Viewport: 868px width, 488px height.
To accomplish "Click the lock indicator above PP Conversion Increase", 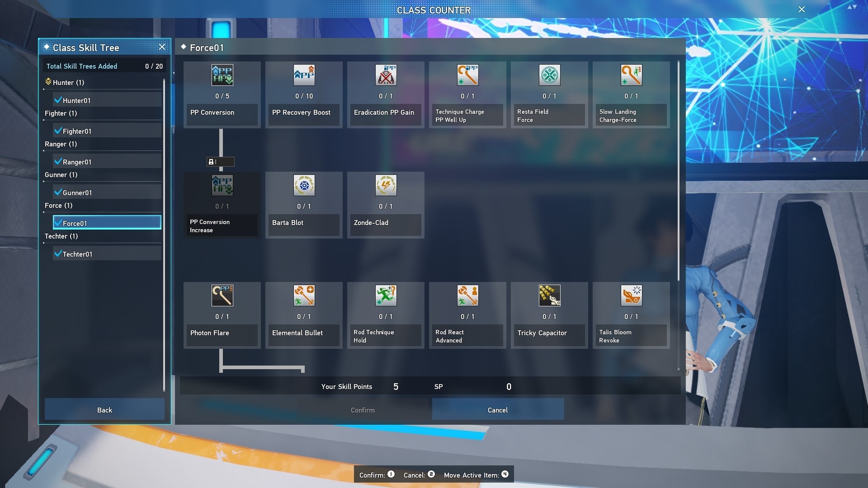I will pos(221,162).
